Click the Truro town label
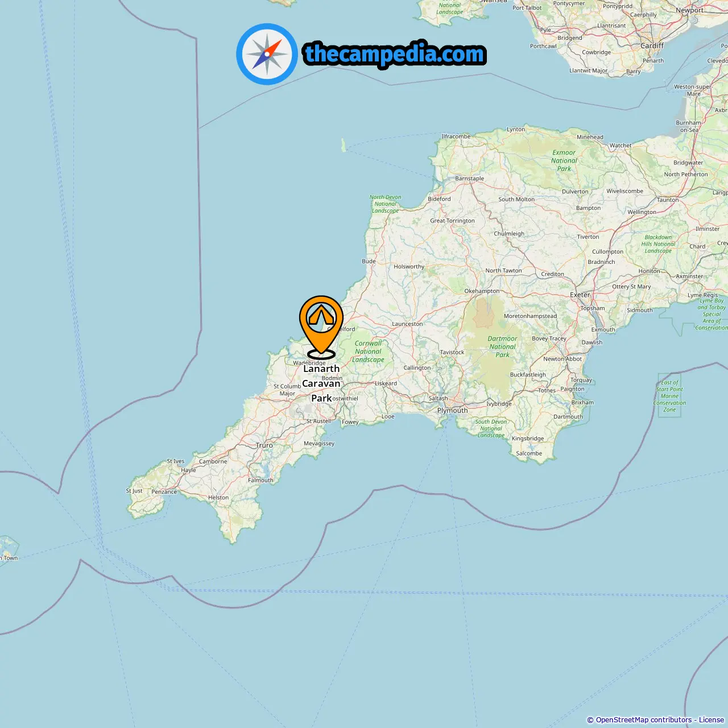The image size is (728, 728). click(264, 445)
